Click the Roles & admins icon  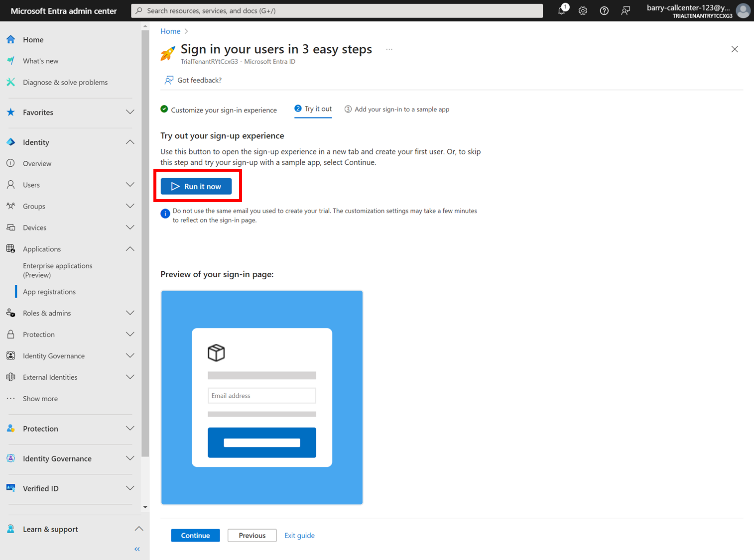(10, 313)
